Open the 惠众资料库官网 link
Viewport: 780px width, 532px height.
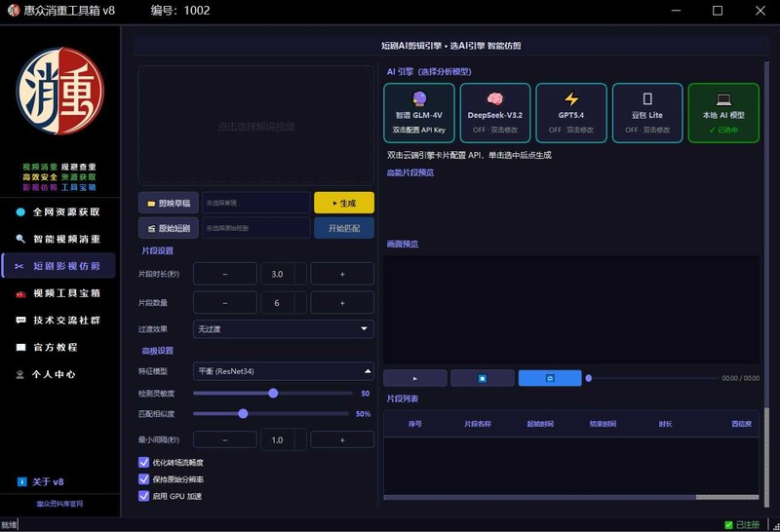click(x=59, y=504)
